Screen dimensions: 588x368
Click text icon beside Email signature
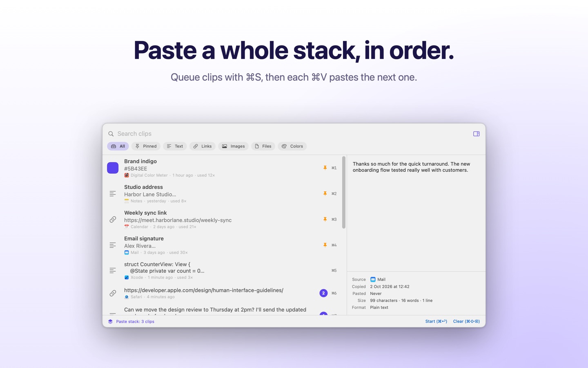click(113, 245)
